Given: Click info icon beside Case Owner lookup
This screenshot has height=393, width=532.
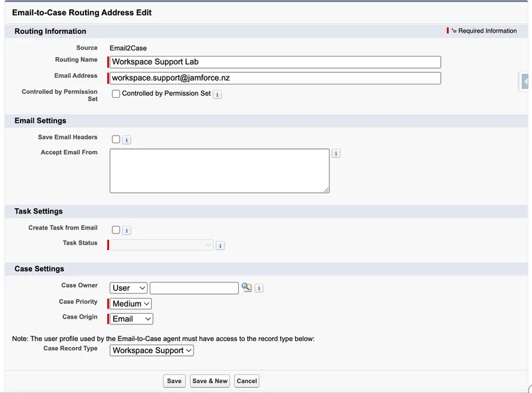Looking at the screenshot, I should coord(259,288).
